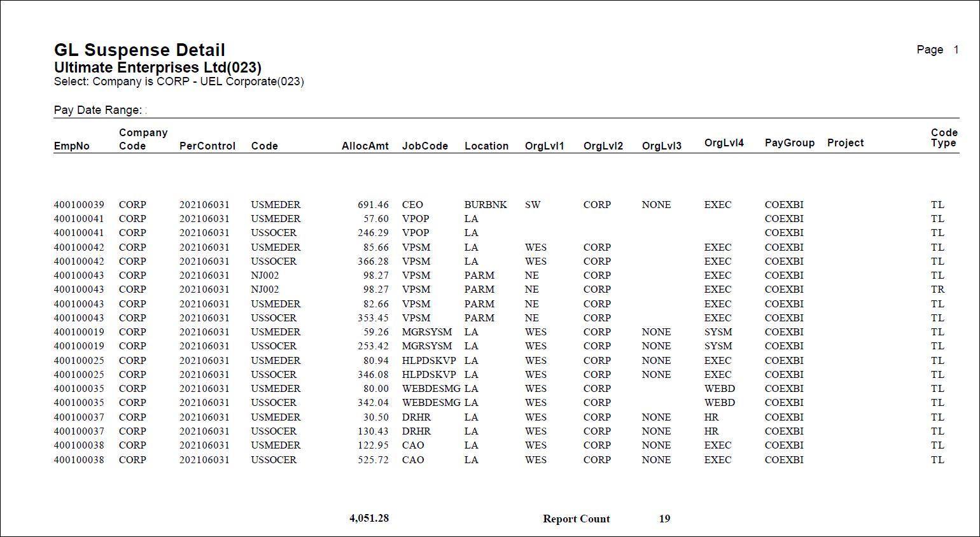Click the JobCode column header
980x537 pixels.
(425, 146)
